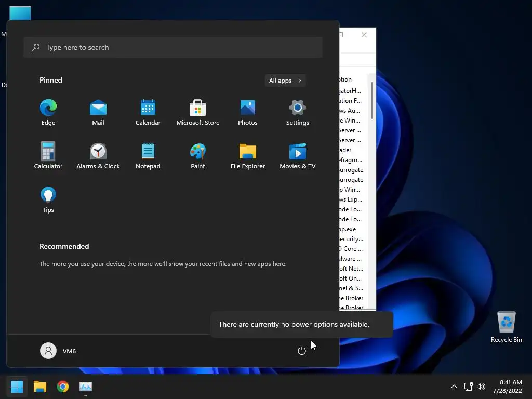Switch to Task Manager on the taskbar
This screenshot has height=399, width=532.
click(x=86, y=387)
